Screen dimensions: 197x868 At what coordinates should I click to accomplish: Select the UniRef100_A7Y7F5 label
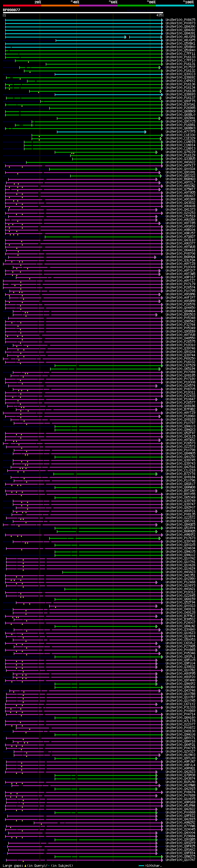(180, 132)
